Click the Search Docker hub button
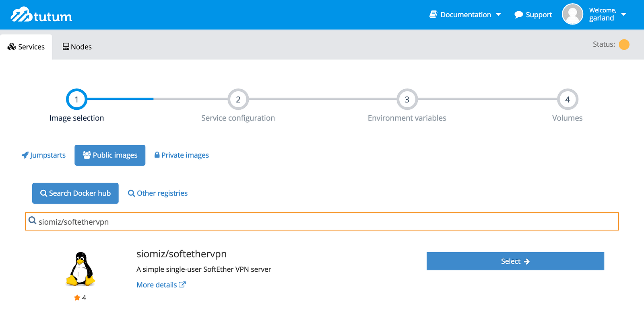 click(x=75, y=193)
